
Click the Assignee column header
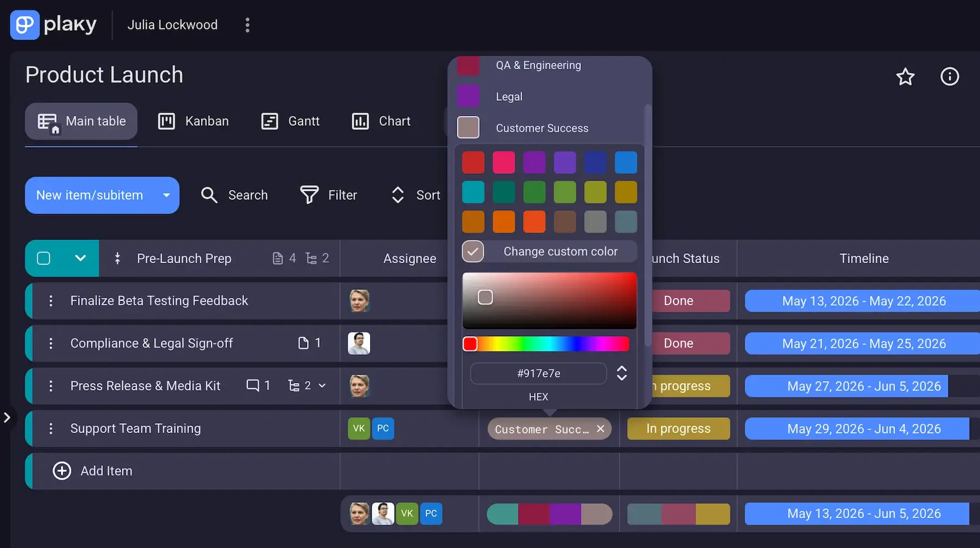pyautogui.click(x=409, y=258)
